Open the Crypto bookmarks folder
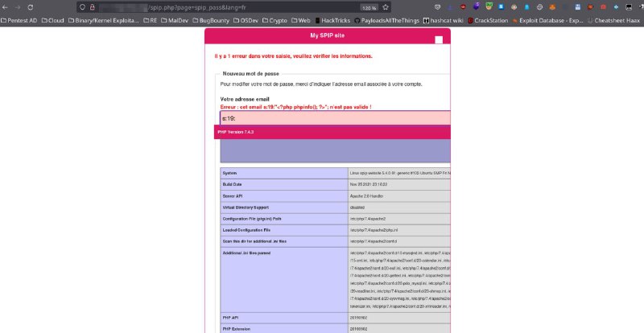The height and width of the screenshot is (333, 644). pos(275,20)
